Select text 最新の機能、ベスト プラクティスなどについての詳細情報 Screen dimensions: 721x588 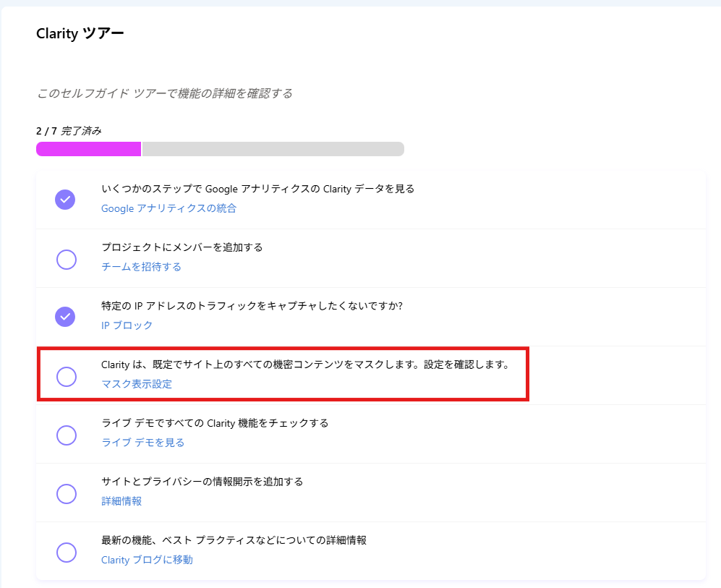point(234,540)
